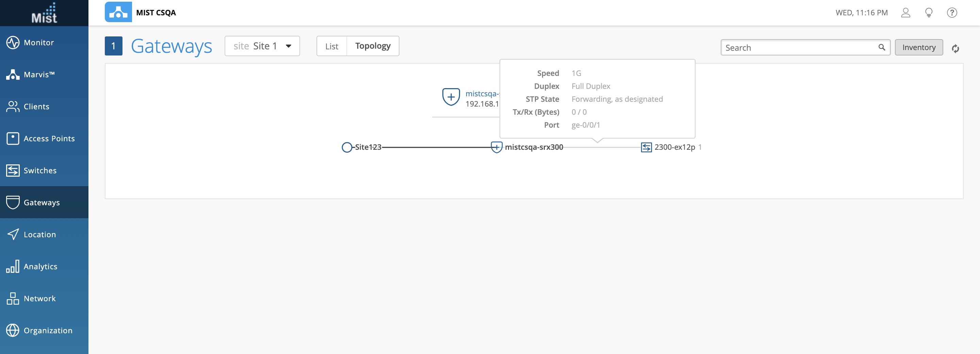Go to Marvis in the sidebar

coord(39,75)
